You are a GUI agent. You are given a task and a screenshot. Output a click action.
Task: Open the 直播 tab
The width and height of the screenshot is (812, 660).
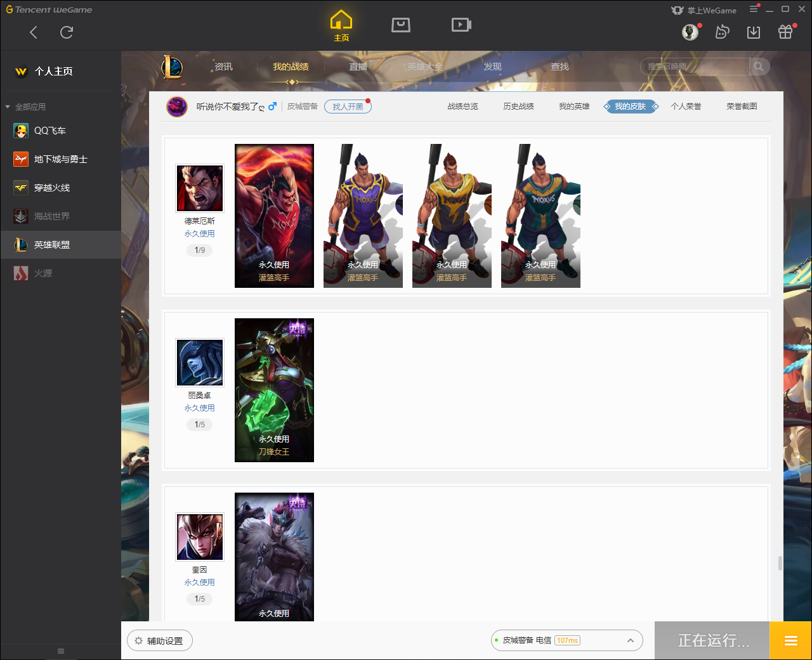[x=358, y=67]
